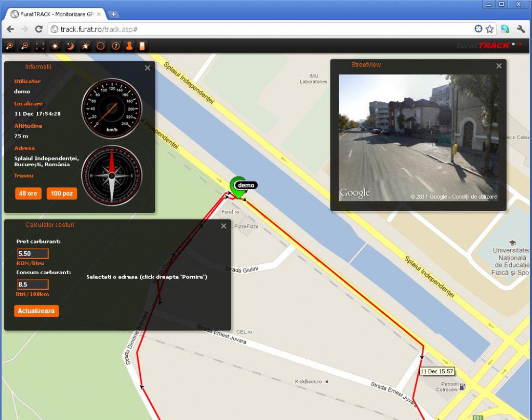
Task: Click the 11 Dec 15:57 route label
Action: tap(437, 371)
